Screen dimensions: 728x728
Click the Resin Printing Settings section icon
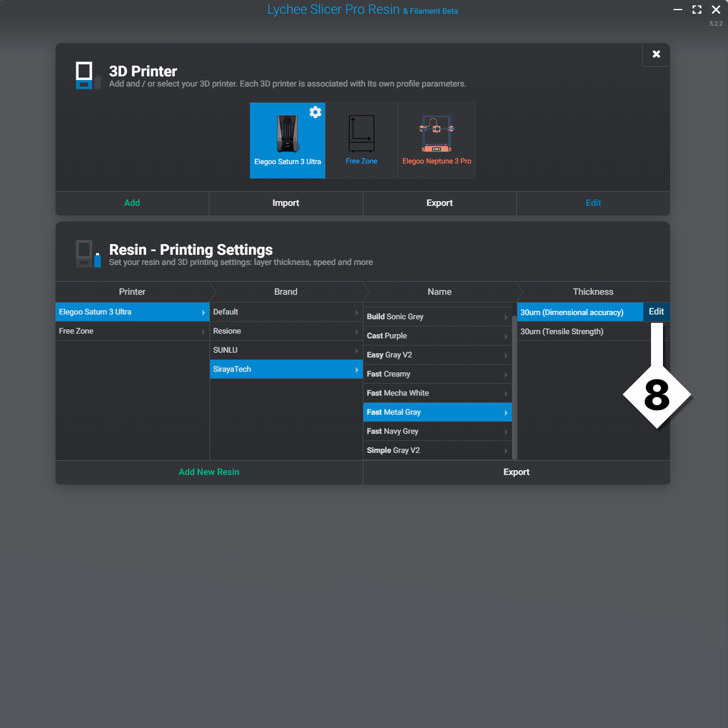(87, 254)
